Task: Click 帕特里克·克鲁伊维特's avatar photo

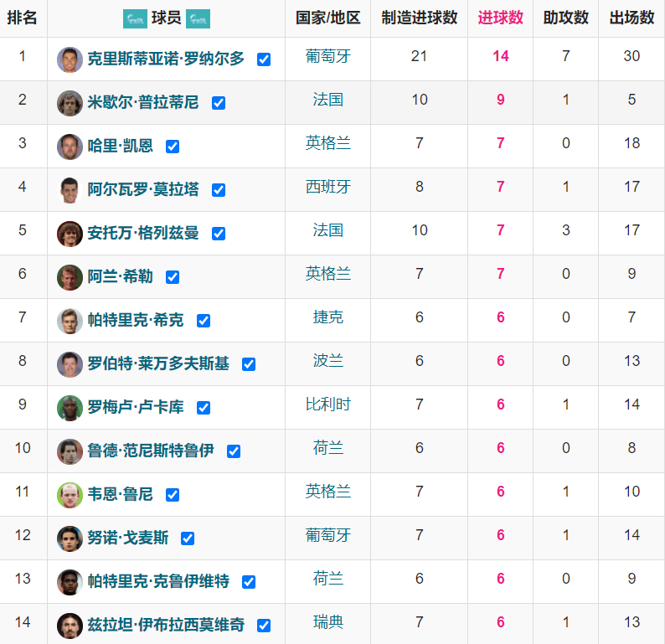Action: pos(70,582)
